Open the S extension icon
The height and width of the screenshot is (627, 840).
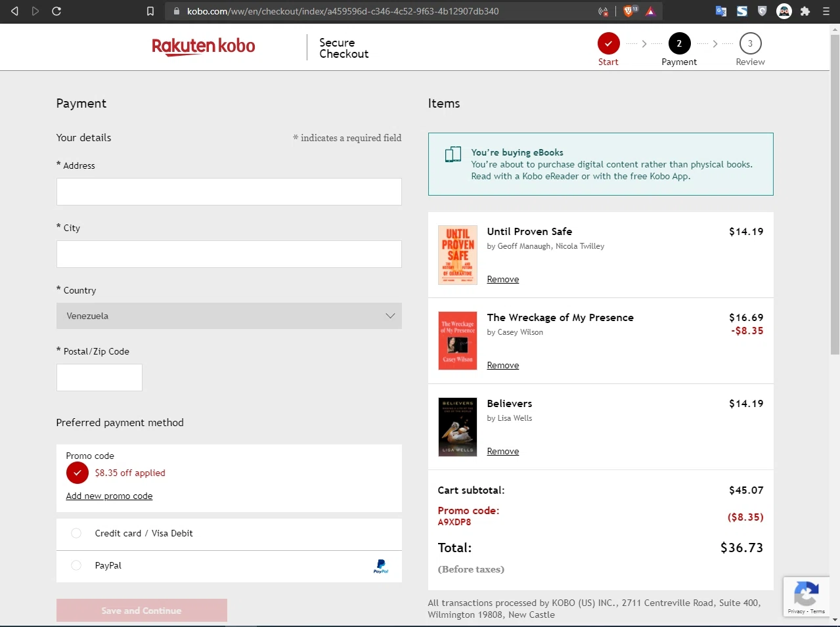click(x=742, y=11)
